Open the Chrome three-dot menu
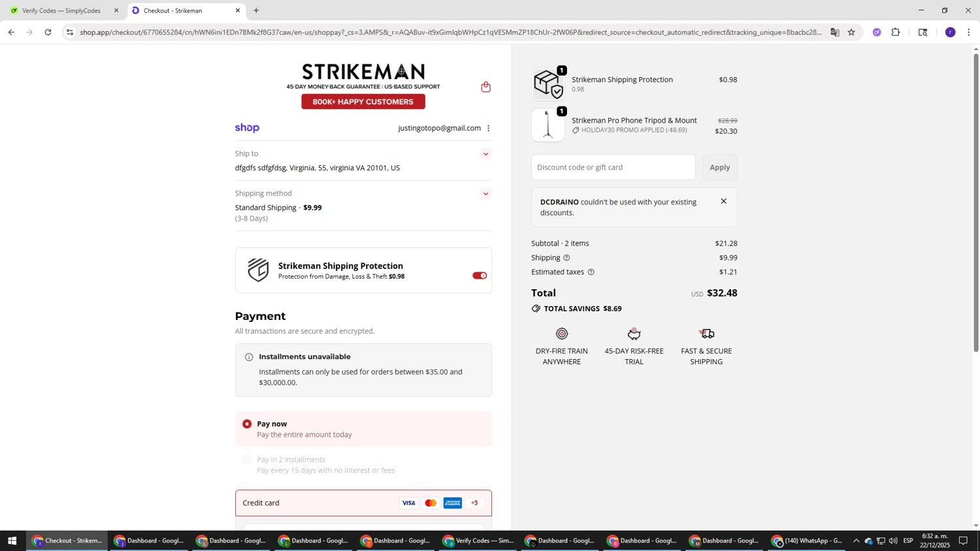 (969, 32)
